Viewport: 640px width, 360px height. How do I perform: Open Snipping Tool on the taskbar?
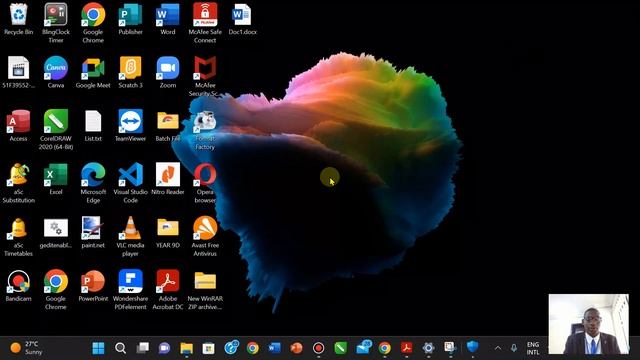[x=450, y=348]
